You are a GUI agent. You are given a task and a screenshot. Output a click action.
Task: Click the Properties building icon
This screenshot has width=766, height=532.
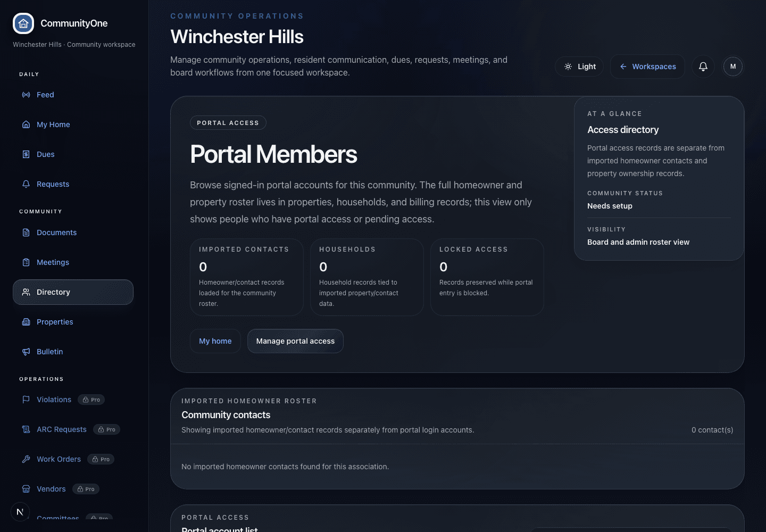click(26, 322)
